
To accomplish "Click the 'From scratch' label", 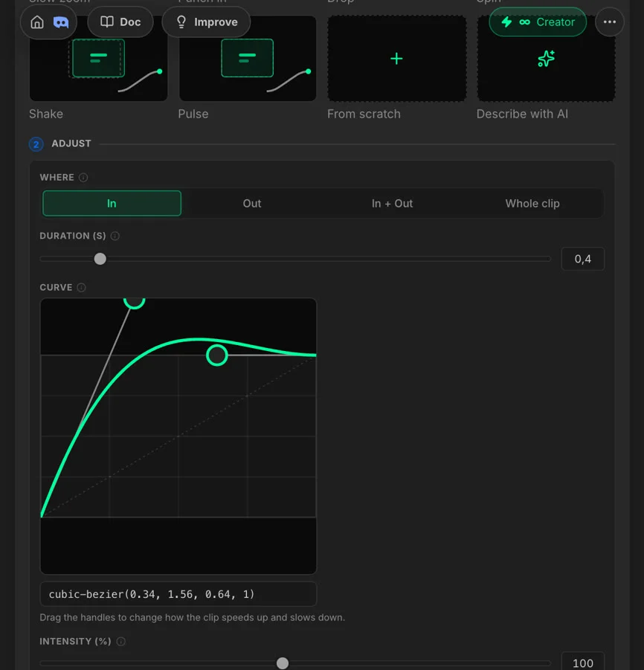I will pyautogui.click(x=364, y=114).
